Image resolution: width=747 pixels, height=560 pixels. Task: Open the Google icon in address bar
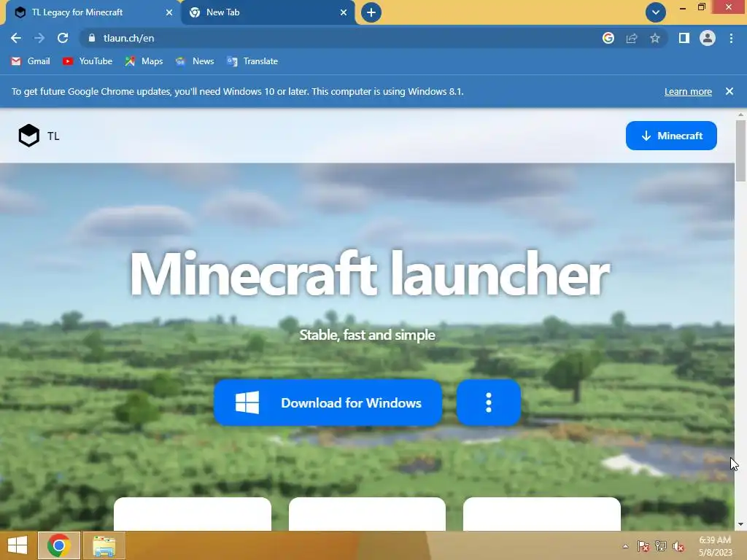(608, 38)
